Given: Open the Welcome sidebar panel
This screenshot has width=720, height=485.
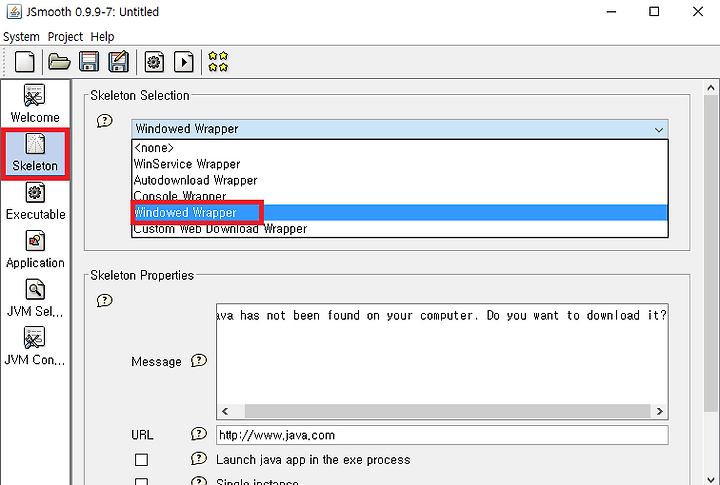Looking at the screenshot, I should coord(35,104).
